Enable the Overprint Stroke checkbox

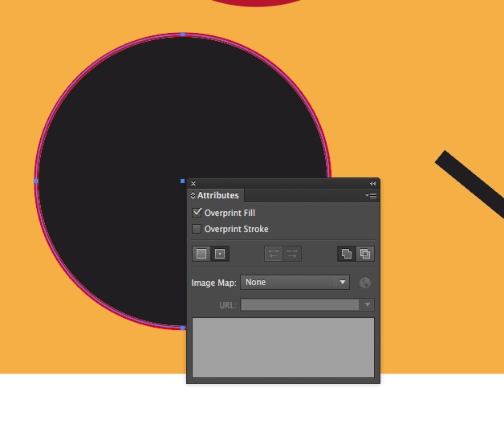pos(197,229)
